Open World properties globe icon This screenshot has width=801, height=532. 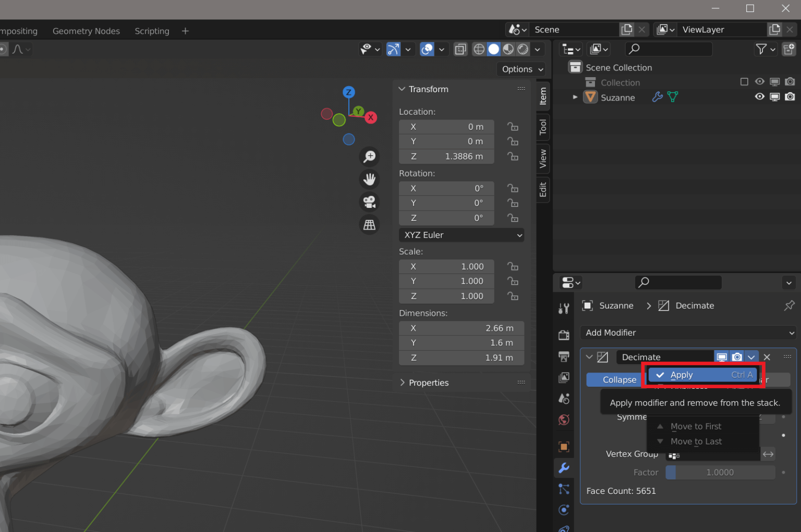pos(564,420)
